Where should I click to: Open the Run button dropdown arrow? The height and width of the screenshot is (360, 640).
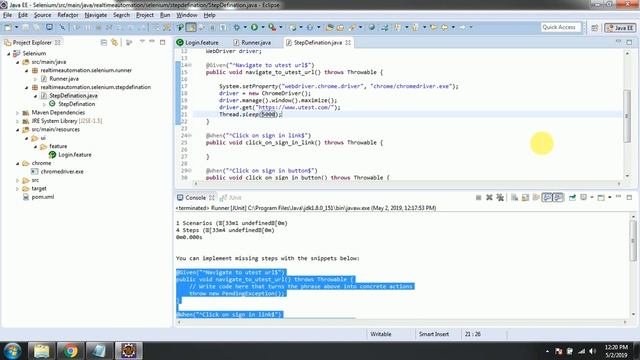pos(262,27)
